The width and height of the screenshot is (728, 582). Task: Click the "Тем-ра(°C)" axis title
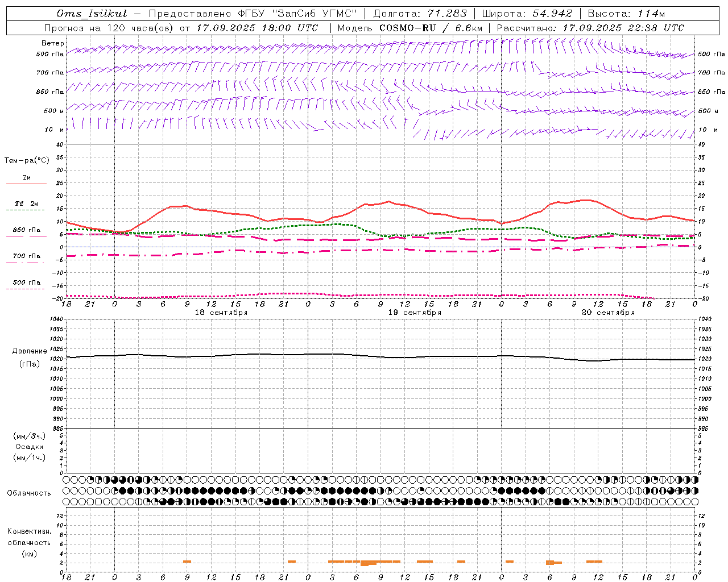coord(27,160)
